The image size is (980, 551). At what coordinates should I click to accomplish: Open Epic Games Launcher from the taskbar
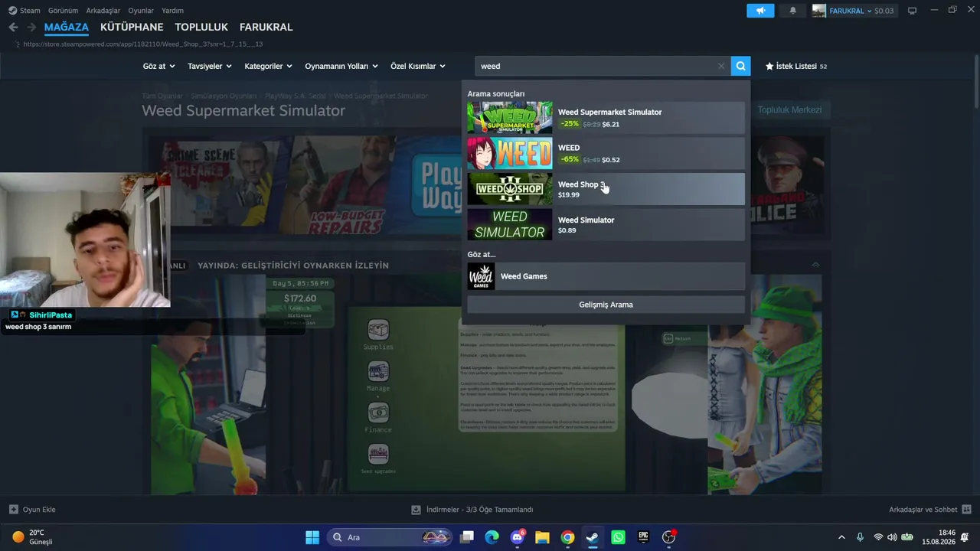point(643,537)
